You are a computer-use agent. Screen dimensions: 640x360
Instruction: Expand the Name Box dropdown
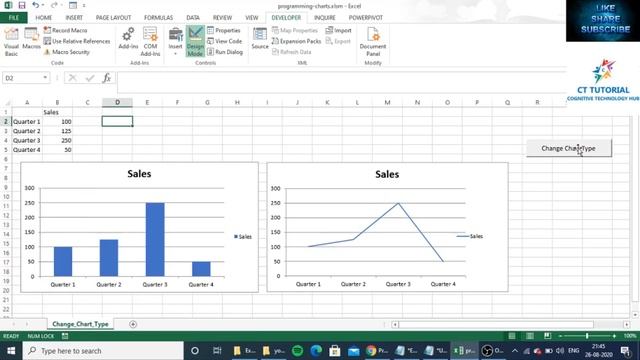coord(45,78)
